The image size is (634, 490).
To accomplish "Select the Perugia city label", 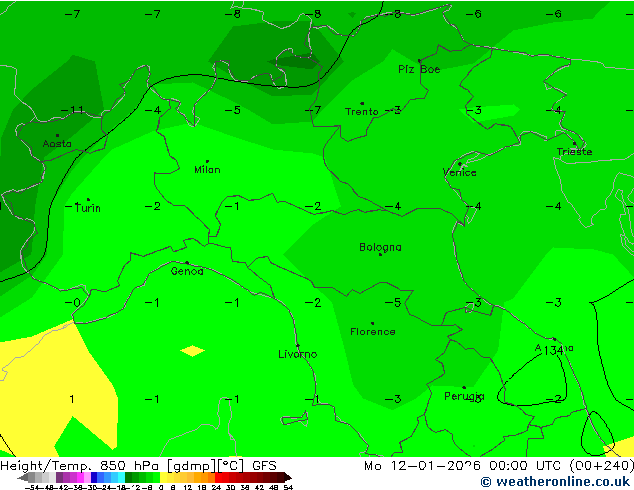I will point(464,396).
